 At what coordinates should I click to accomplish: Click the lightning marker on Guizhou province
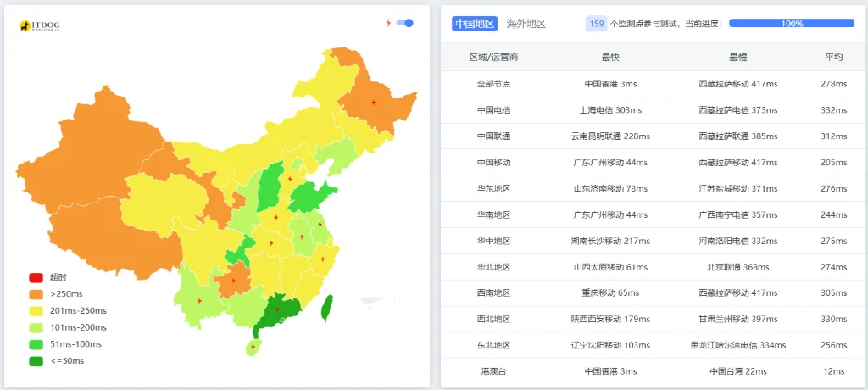click(x=232, y=281)
